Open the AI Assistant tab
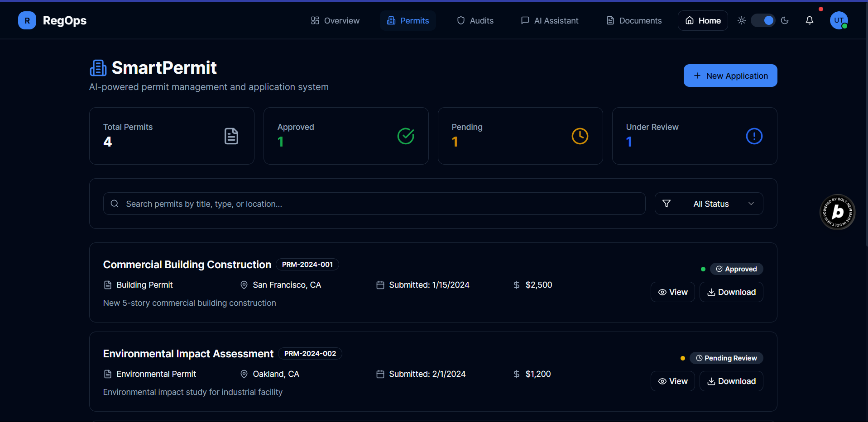This screenshot has width=868, height=422. coord(550,20)
